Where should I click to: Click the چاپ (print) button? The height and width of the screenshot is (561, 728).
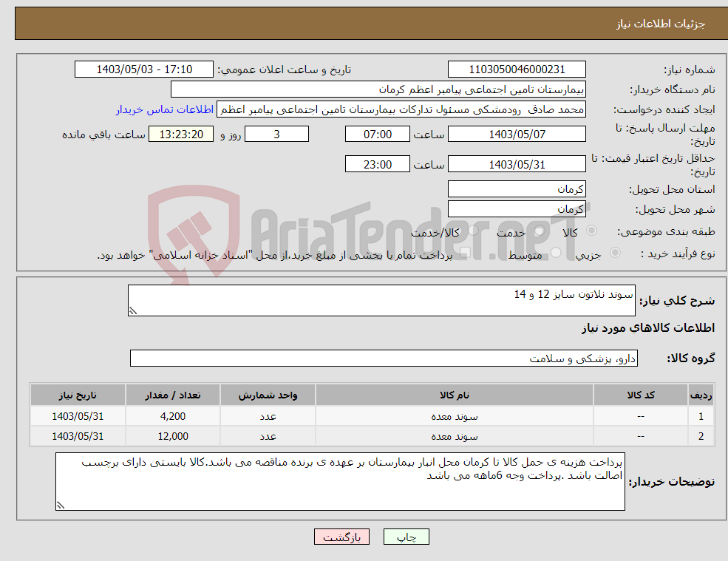406,537
